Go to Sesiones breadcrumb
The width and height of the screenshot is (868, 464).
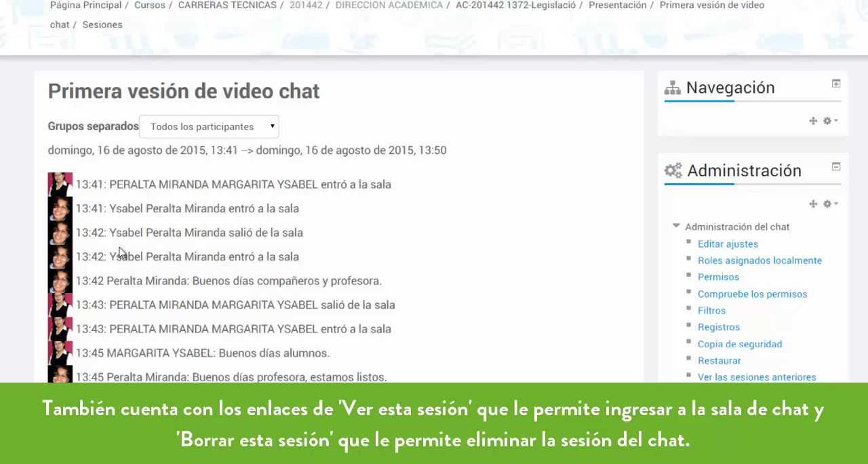point(102,24)
